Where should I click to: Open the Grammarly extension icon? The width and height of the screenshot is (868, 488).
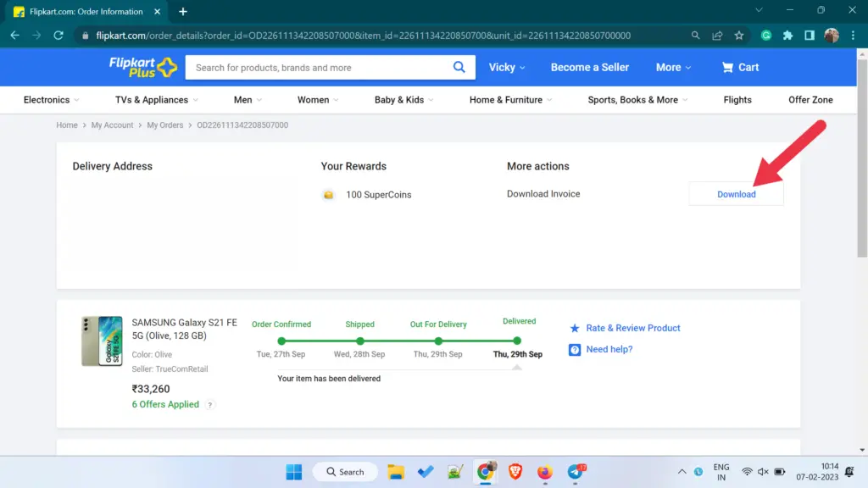766,36
